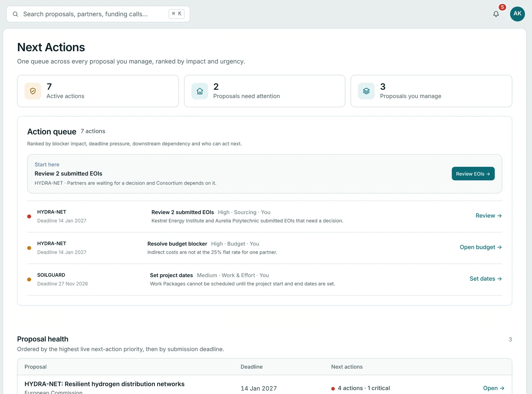Screen dimensions: 532x394
Task: Click the Proposal column header
Action: 36,367
